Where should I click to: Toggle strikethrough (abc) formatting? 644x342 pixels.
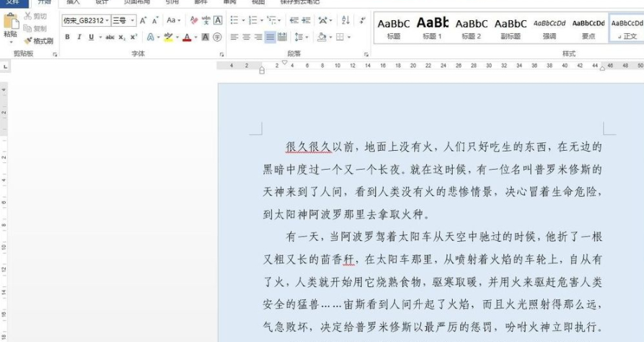pos(110,37)
